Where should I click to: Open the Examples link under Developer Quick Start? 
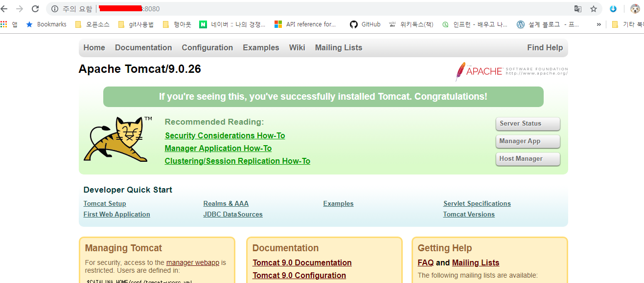tap(338, 203)
